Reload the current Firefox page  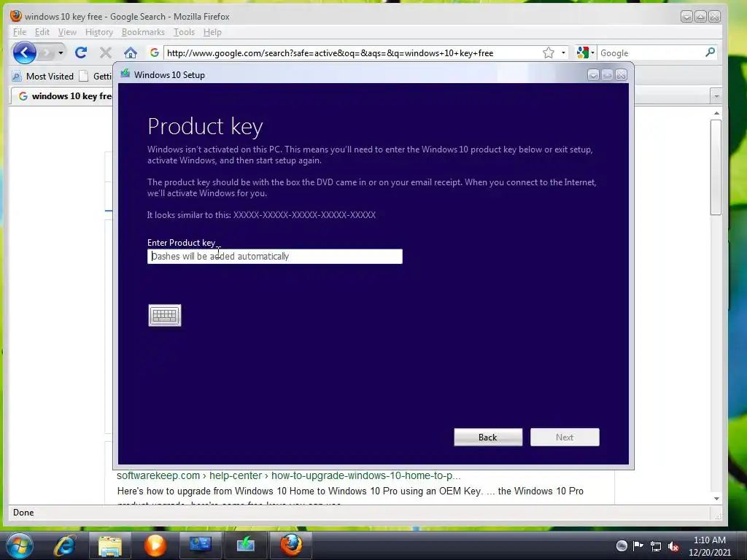point(81,52)
